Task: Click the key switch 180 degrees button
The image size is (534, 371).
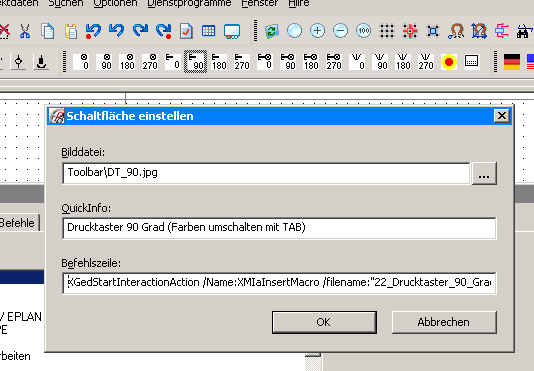Action: pos(311,62)
